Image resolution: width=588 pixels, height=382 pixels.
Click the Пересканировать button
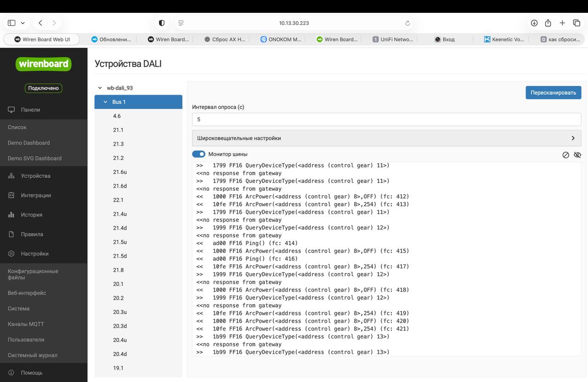(x=553, y=92)
